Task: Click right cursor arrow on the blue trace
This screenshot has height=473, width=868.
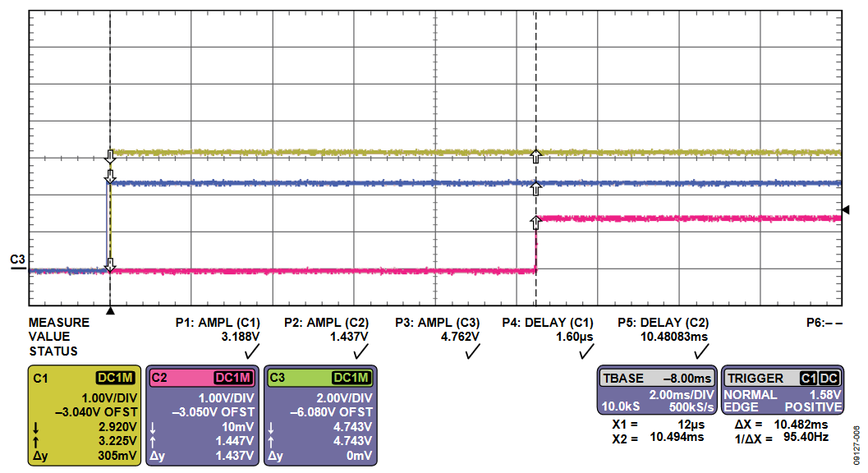Action: point(535,189)
